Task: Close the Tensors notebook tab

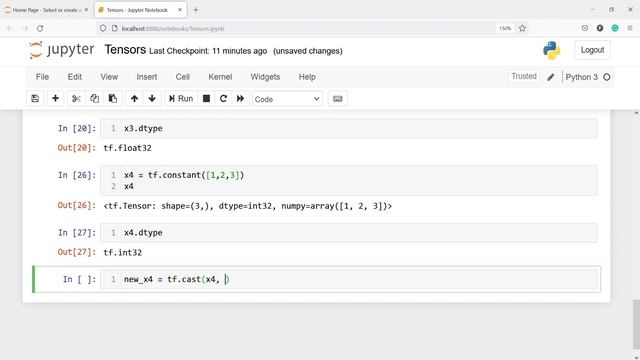Action: tap(180, 10)
